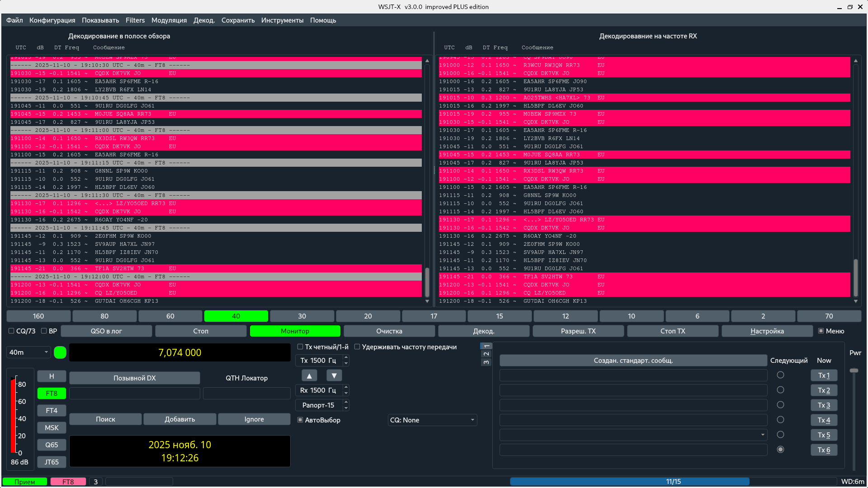The height and width of the screenshot is (488, 868).
Task: Click the green band status indicator
Action: point(60,352)
